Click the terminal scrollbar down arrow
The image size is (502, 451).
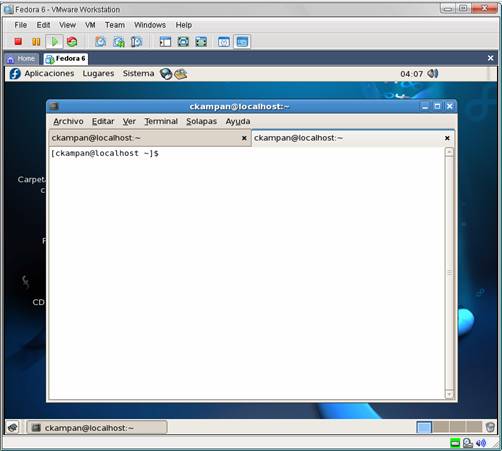coord(449,394)
